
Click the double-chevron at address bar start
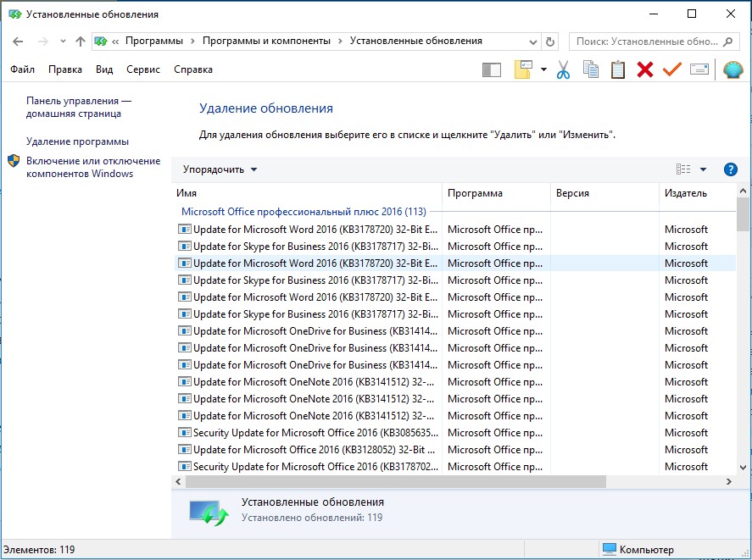tap(115, 42)
